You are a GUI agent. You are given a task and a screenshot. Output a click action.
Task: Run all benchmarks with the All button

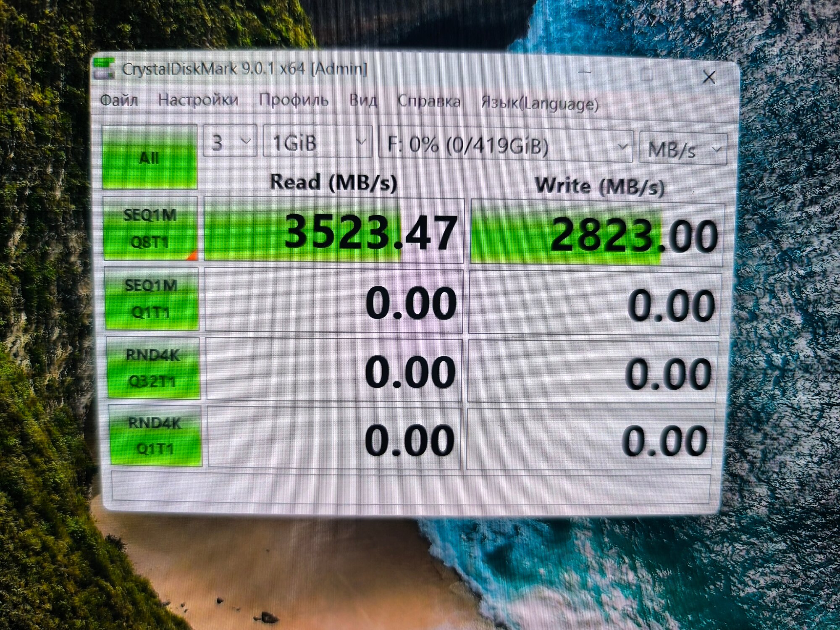coord(149,157)
